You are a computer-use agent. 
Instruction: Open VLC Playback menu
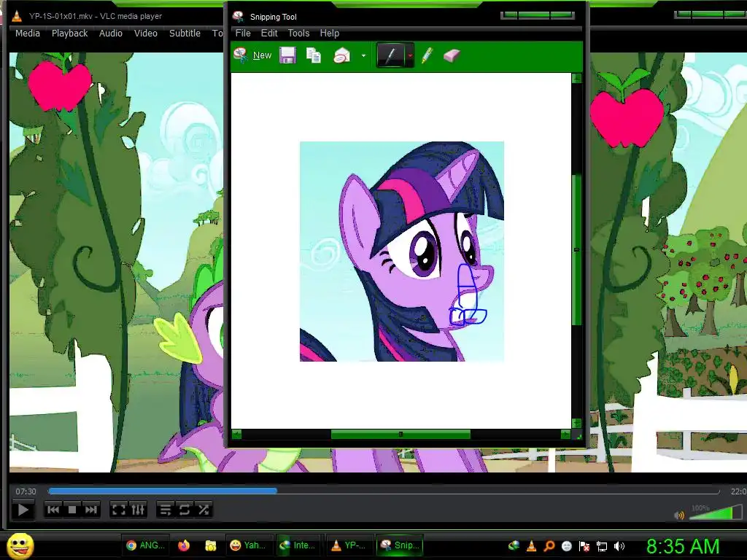click(69, 34)
